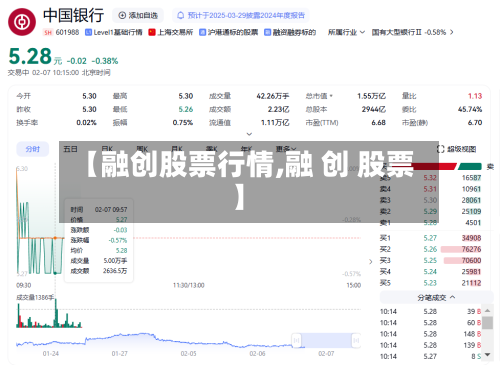Image resolution: width=500 pixels, height=365 pixels.
Task: Click the 流通值 value 1.11万亿
Action: tap(275, 123)
